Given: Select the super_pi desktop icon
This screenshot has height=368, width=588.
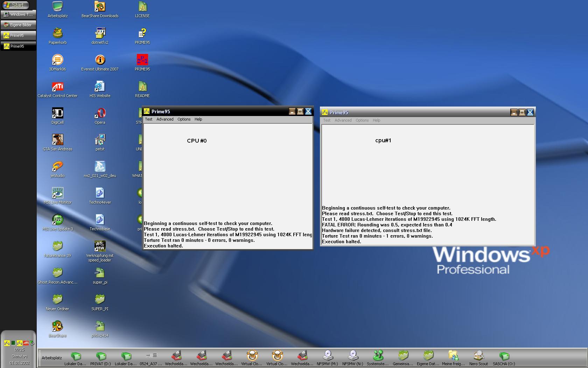Looking at the screenshot, I should point(100,276).
